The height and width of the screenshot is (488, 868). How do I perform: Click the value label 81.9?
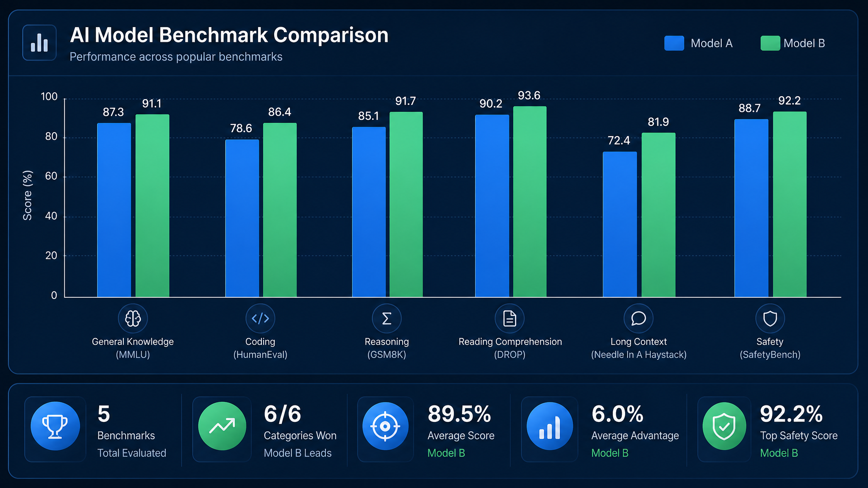pyautogui.click(x=658, y=122)
